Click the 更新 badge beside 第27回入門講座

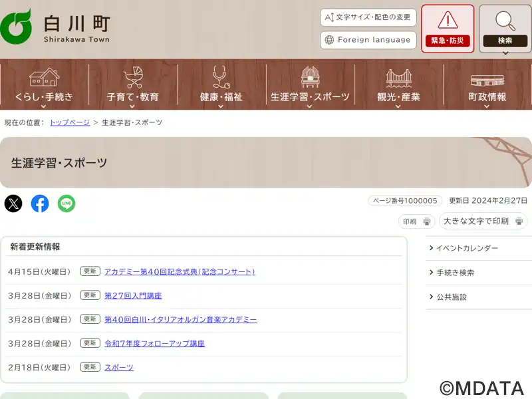tap(90, 295)
